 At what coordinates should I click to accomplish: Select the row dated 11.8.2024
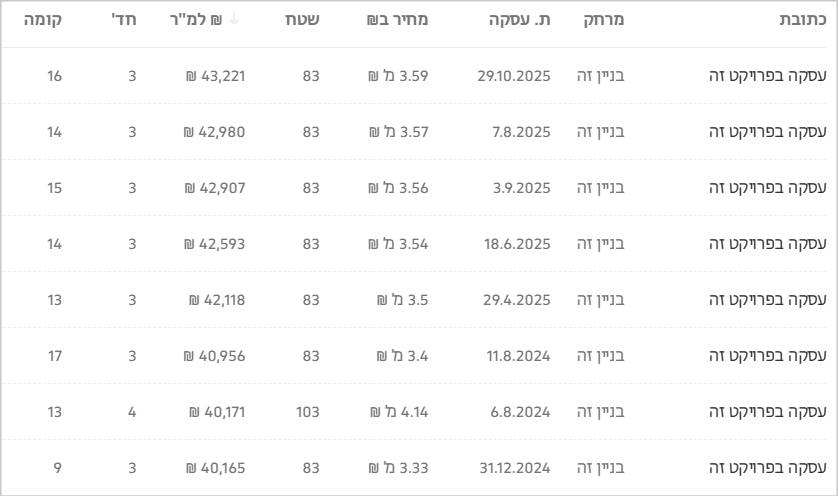pyautogui.click(x=519, y=355)
